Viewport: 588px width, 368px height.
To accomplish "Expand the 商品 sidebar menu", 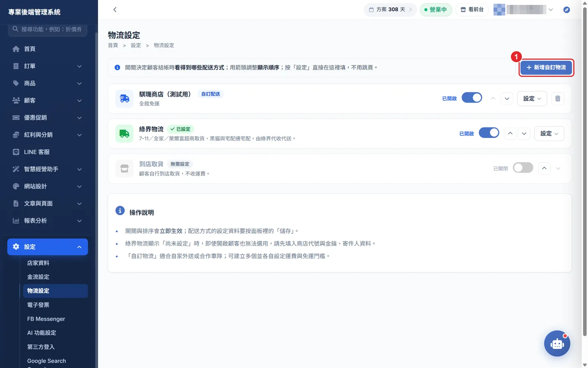I will 48,83.
